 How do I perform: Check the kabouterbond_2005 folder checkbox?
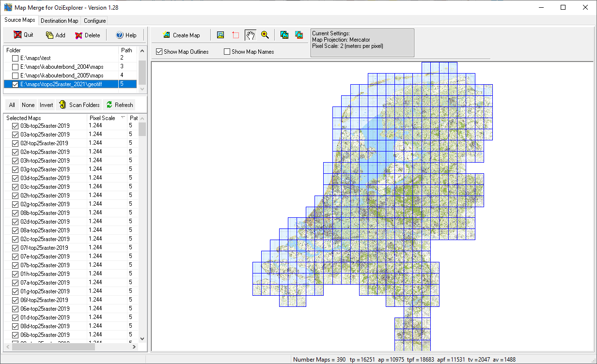[x=15, y=76]
